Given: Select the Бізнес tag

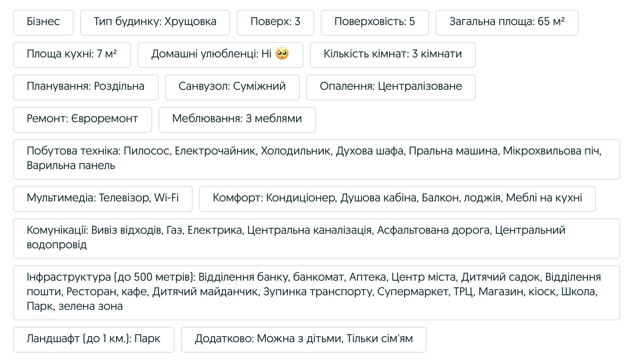Looking at the screenshot, I should coord(43,23).
